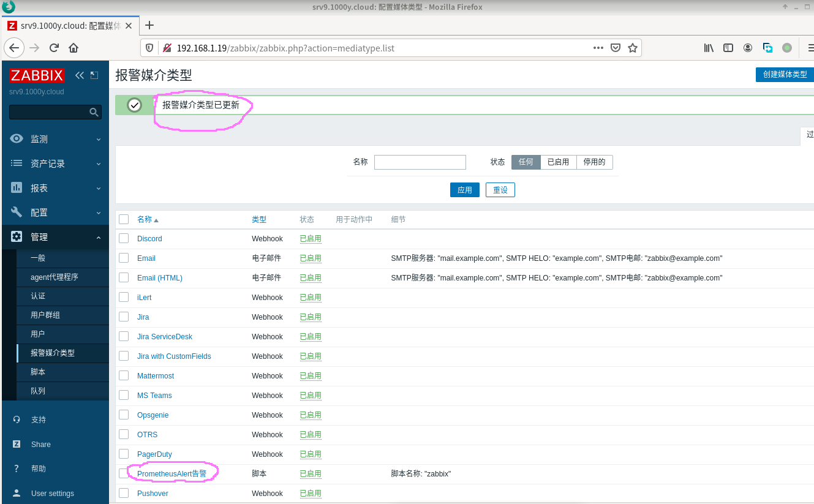Image resolution: width=814 pixels, height=504 pixels.
Task: Click the OTRS 已启用 status link
Action: (x=311, y=434)
